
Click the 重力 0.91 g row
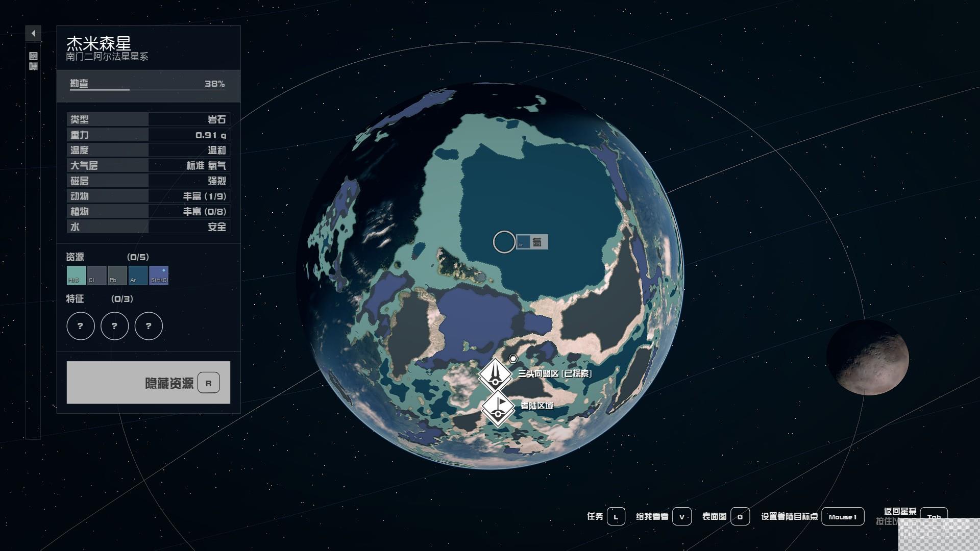click(149, 135)
